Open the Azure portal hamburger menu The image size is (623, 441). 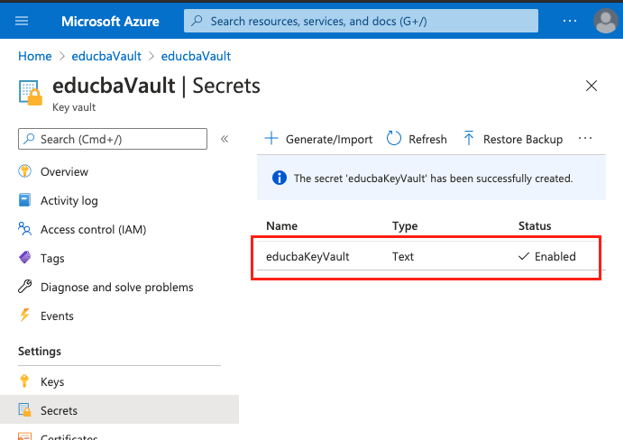22,21
